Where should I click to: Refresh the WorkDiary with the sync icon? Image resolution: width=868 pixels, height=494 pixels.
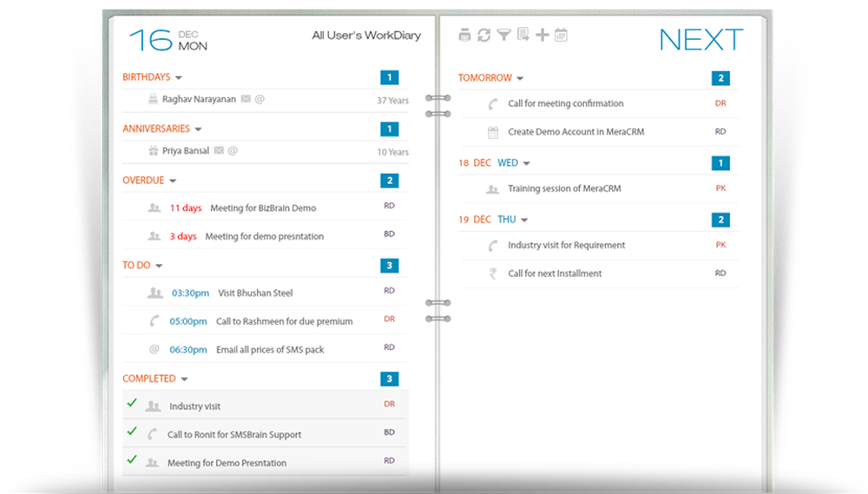[483, 36]
